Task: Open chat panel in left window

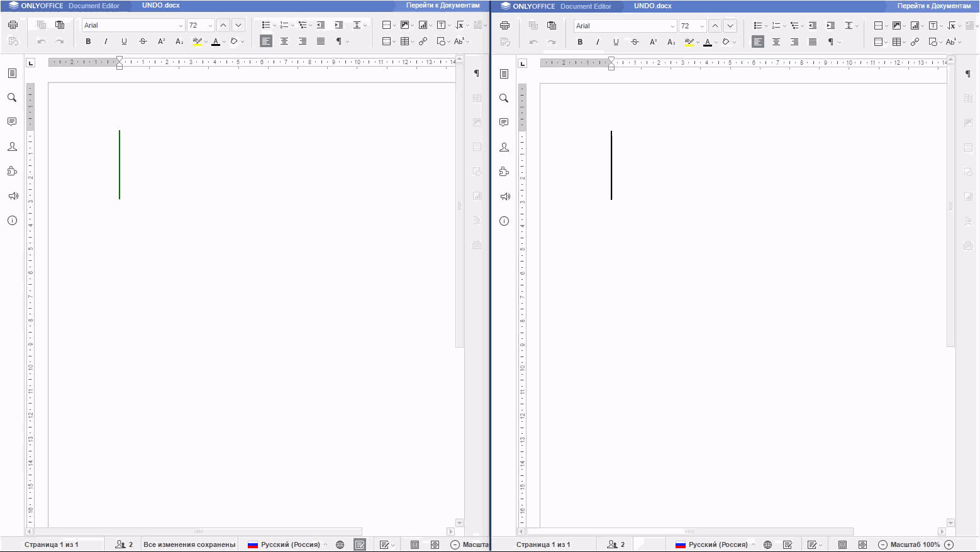Action: pos(12,146)
